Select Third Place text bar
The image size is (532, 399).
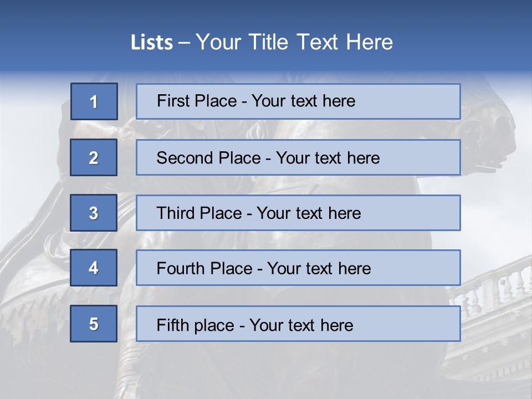(298, 213)
